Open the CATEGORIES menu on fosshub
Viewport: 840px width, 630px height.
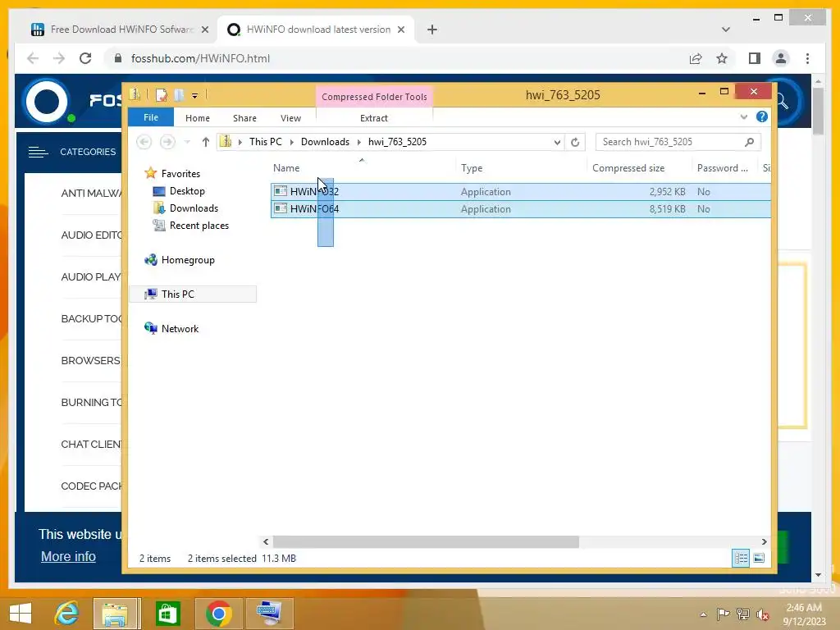coord(72,152)
